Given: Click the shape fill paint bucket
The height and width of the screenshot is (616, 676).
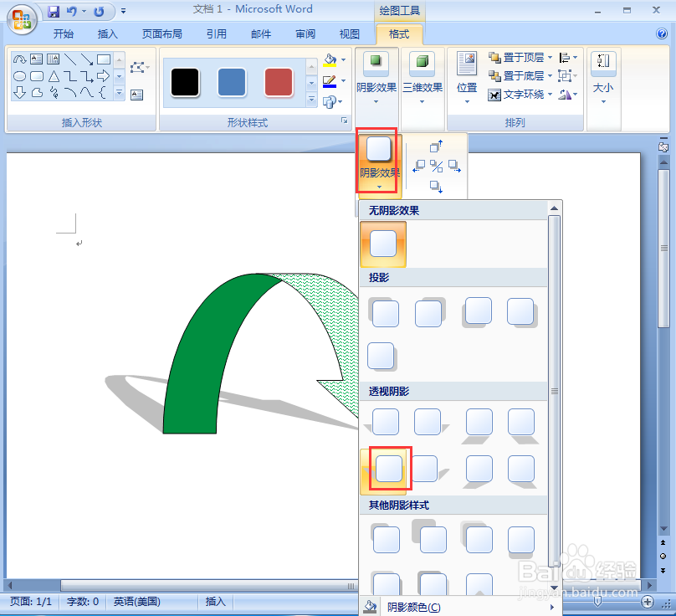Looking at the screenshot, I should click(x=330, y=60).
